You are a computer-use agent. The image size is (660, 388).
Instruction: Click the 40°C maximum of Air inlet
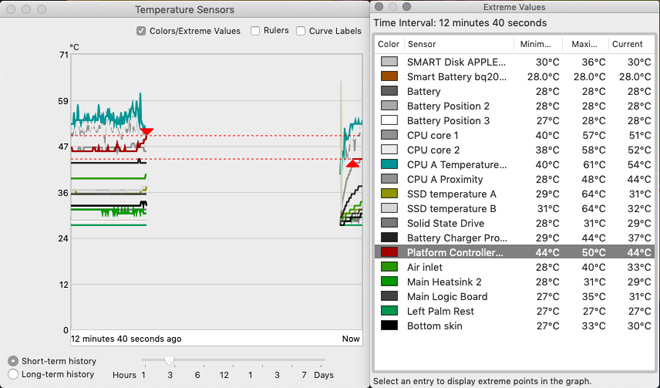593,267
